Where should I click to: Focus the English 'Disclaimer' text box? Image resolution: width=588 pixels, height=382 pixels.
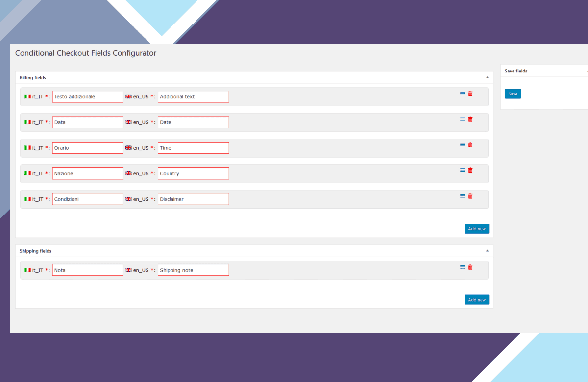click(x=194, y=199)
